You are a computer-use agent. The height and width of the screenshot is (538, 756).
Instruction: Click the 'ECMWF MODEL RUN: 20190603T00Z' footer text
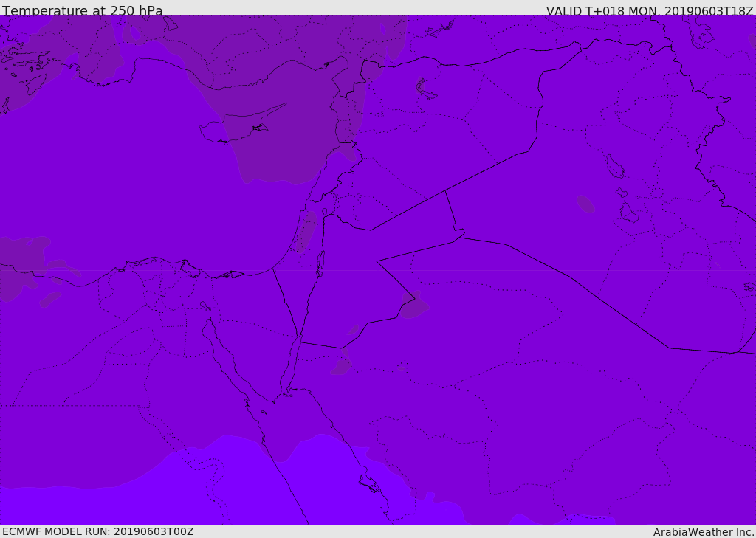(x=98, y=531)
